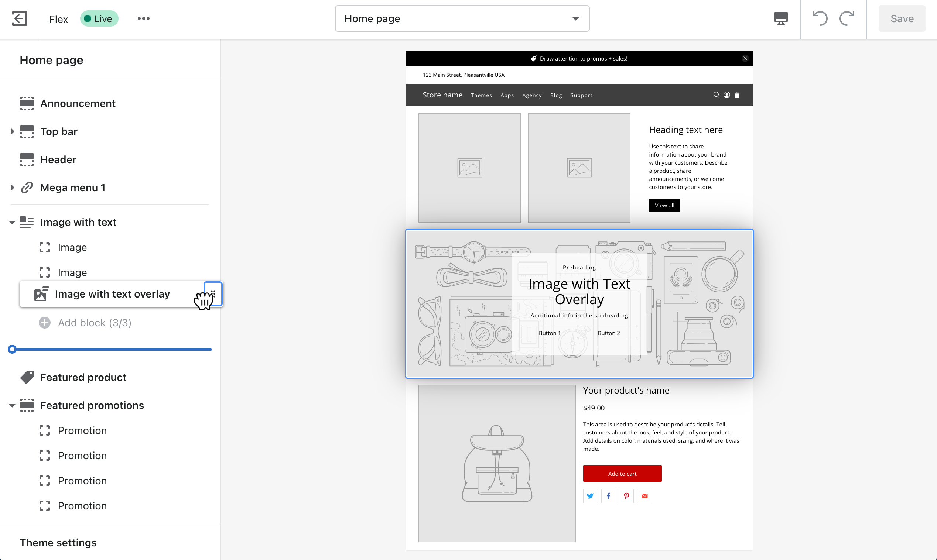Open Theme settings

click(x=58, y=542)
